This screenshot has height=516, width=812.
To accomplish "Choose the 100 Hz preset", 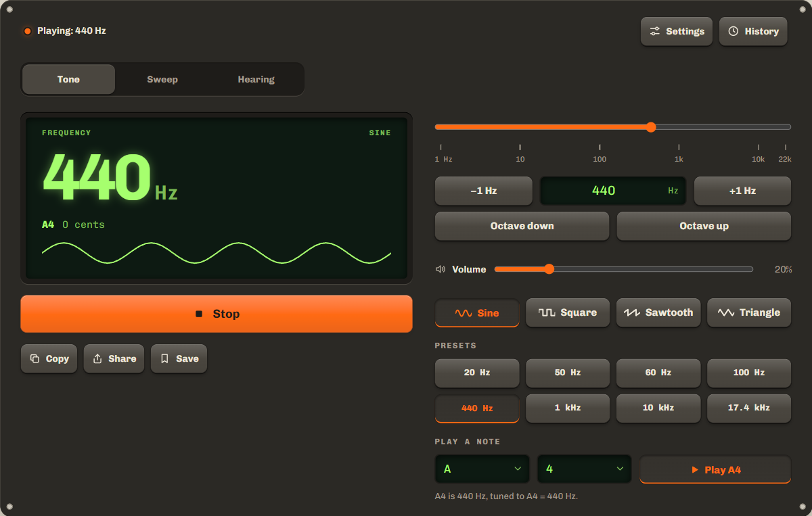I will tap(749, 373).
